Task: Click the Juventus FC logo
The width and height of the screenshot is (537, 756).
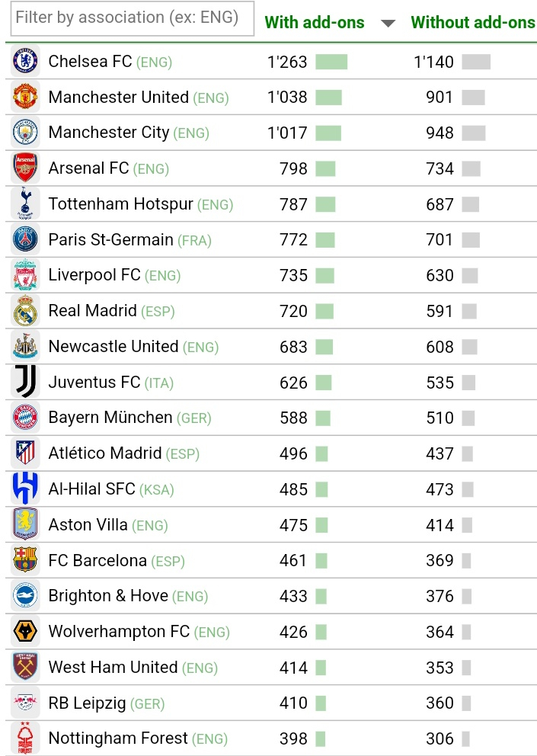Action: [x=25, y=382]
